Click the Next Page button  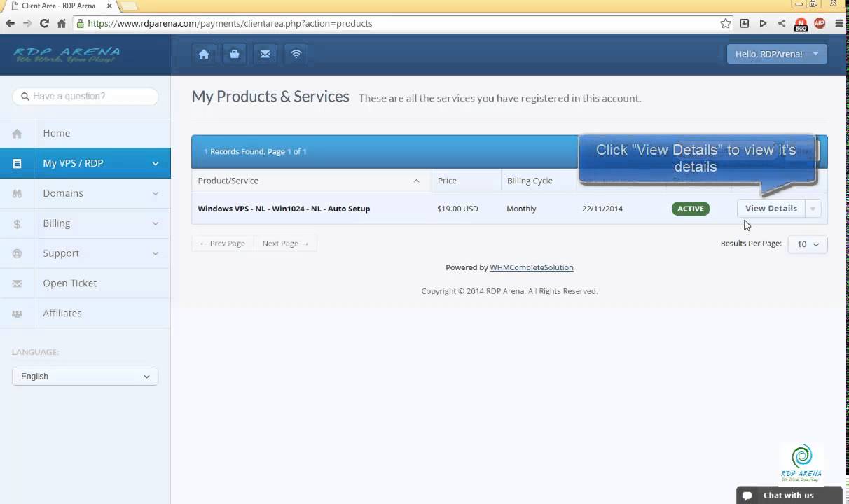pos(285,244)
